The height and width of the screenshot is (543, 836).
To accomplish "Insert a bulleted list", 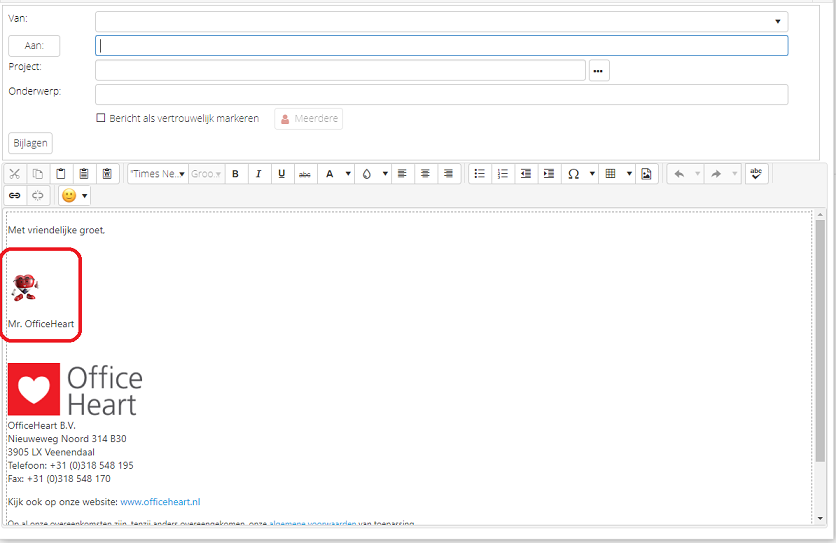I will coord(479,174).
